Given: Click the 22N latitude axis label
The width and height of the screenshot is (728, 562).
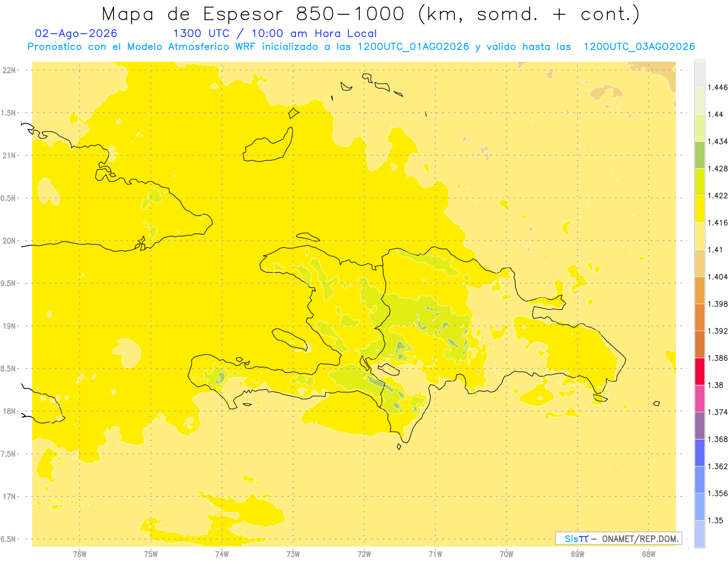Looking at the screenshot, I should 9,70.
